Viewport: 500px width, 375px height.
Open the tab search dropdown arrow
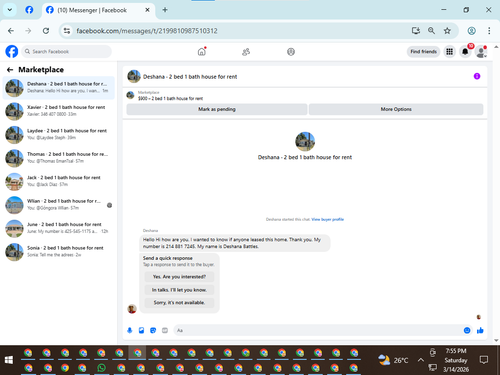coord(10,10)
